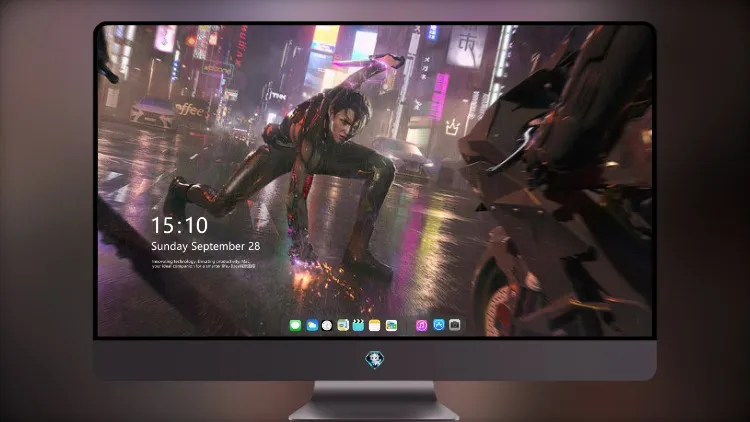Viewport: 750px width, 422px height.
Task: Open the Maps app in dock
Action: (x=343, y=326)
